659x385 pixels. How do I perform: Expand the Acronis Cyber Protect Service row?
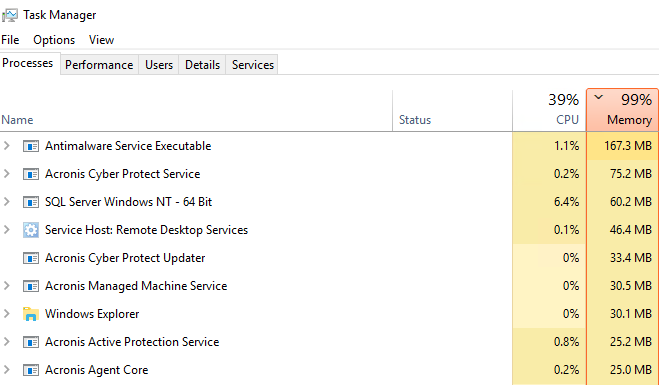point(7,174)
